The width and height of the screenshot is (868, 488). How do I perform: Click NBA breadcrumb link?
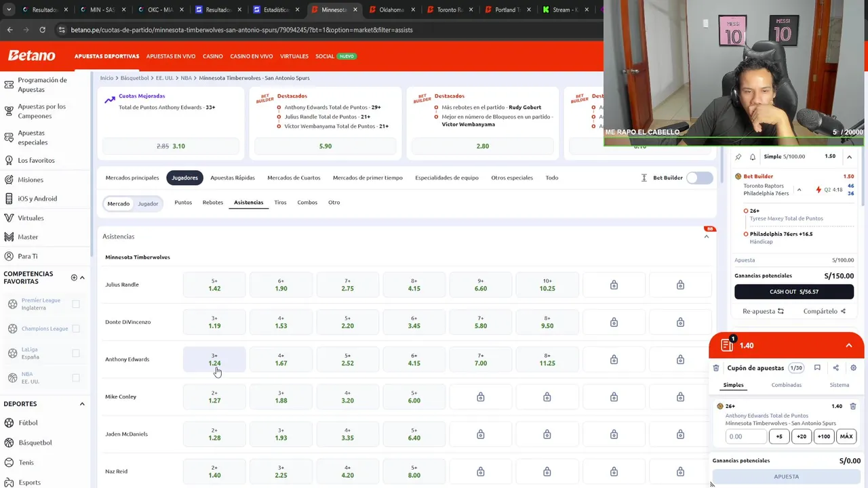(x=186, y=78)
